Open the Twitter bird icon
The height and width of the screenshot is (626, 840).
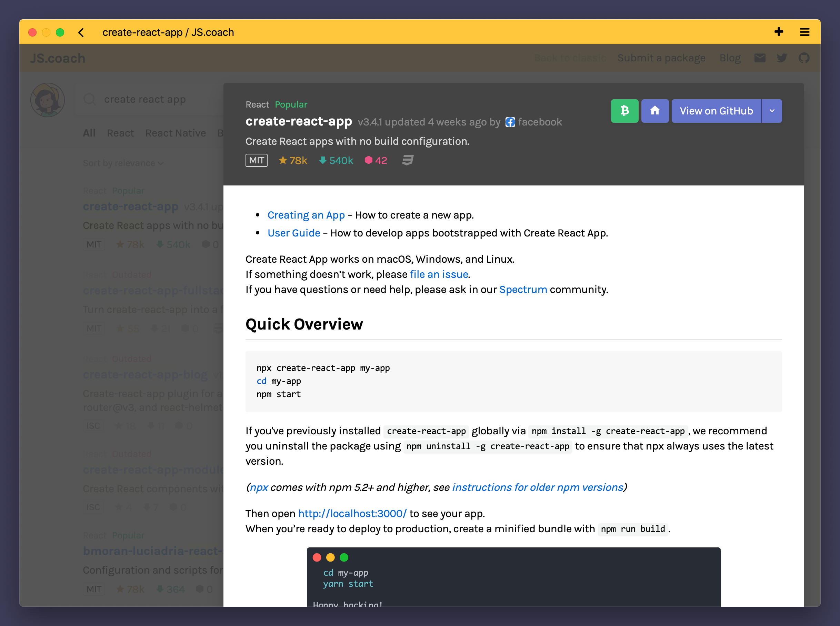pyautogui.click(x=782, y=58)
